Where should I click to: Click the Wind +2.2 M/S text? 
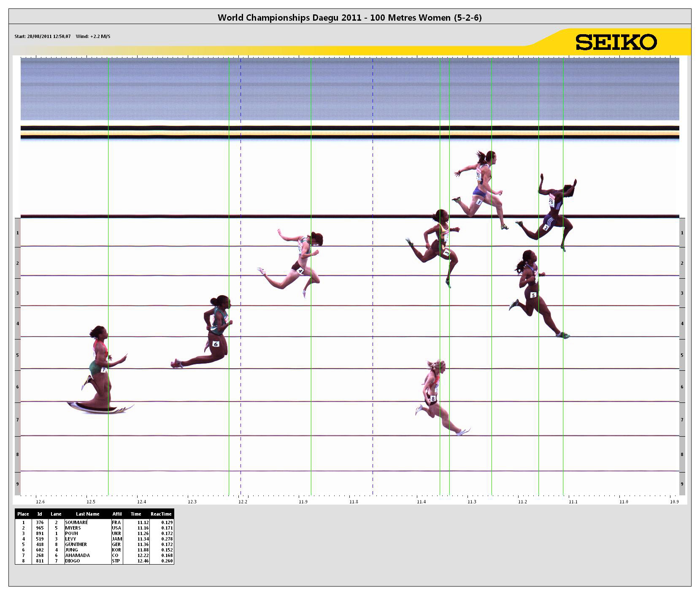coord(93,36)
